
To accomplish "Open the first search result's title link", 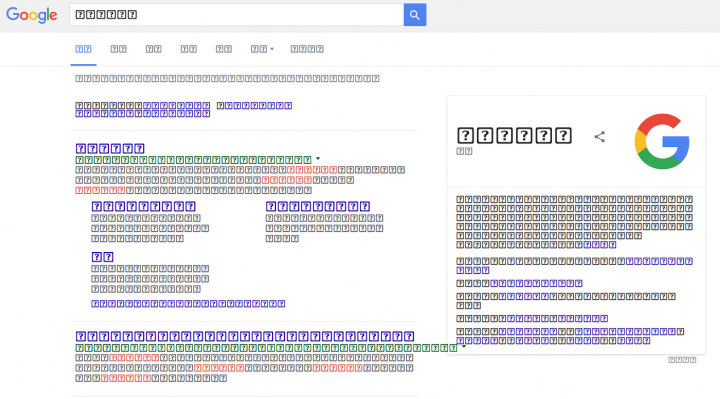I will tap(110, 148).
